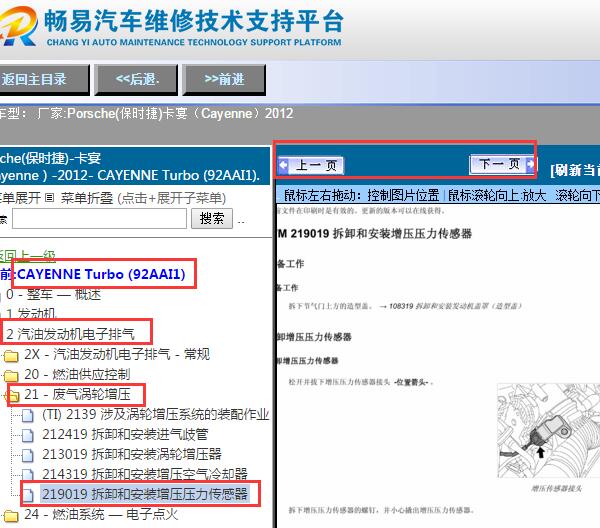
Task: Click folder icon of 24 - 燃油系统
Action: pos(11,515)
